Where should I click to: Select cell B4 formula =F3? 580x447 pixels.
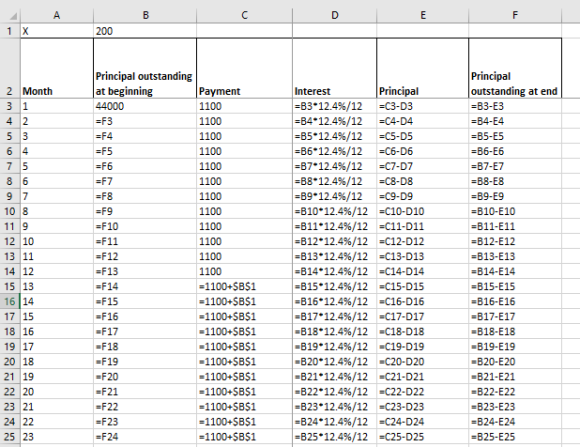[x=145, y=121]
